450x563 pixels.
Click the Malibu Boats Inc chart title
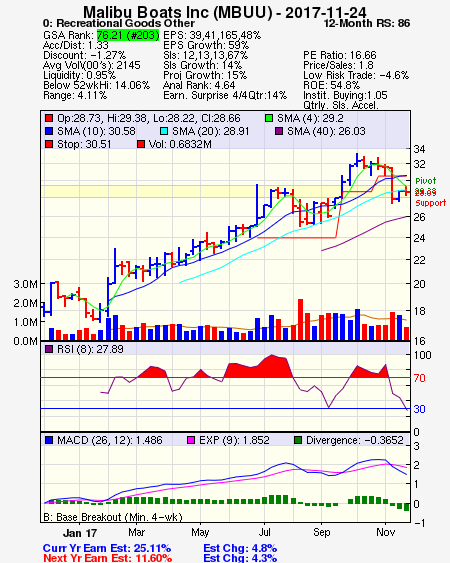click(225, 12)
